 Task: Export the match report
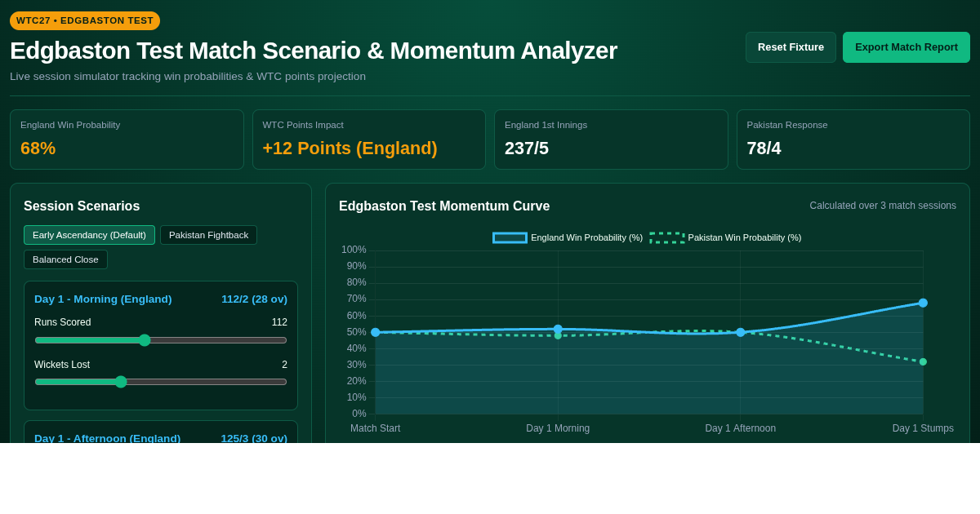tap(906, 47)
